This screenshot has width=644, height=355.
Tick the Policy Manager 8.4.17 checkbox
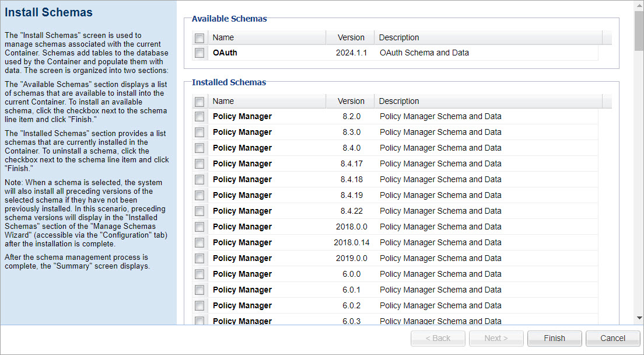tap(199, 164)
